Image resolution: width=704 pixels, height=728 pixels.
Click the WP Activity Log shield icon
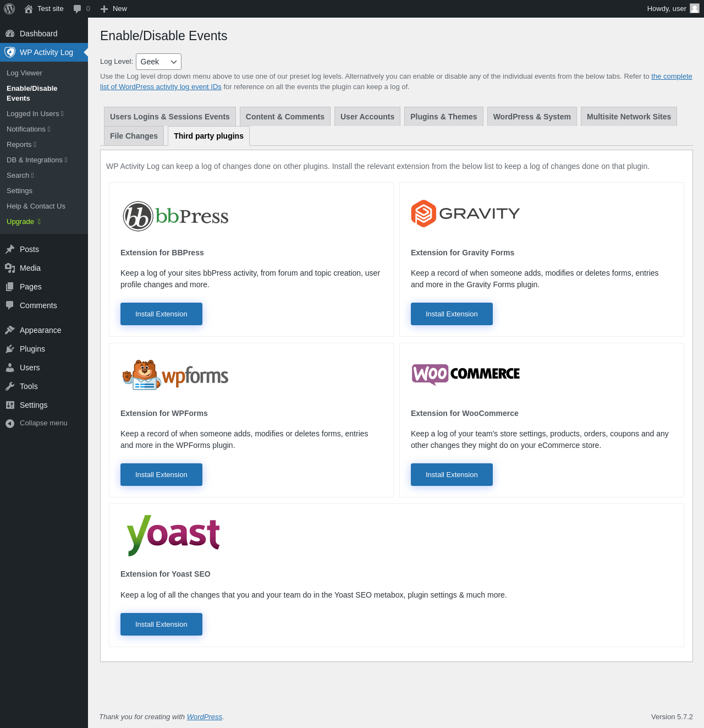pos(10,52)
